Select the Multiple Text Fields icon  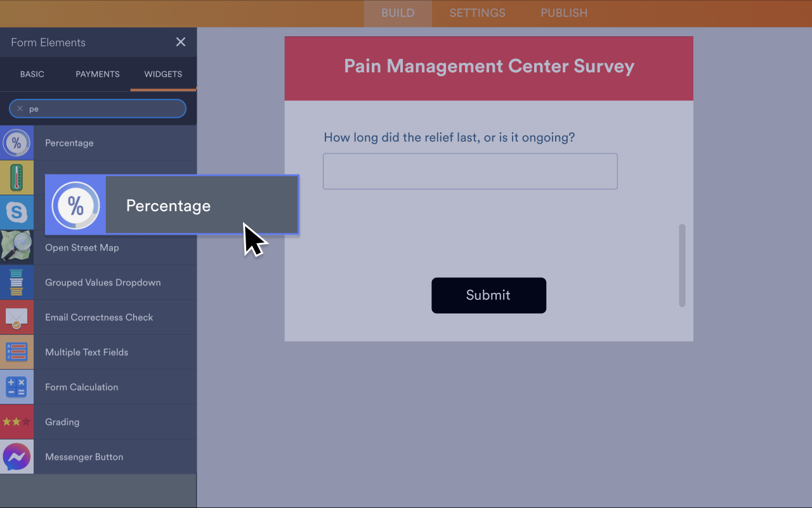click(x=16, y=351)
